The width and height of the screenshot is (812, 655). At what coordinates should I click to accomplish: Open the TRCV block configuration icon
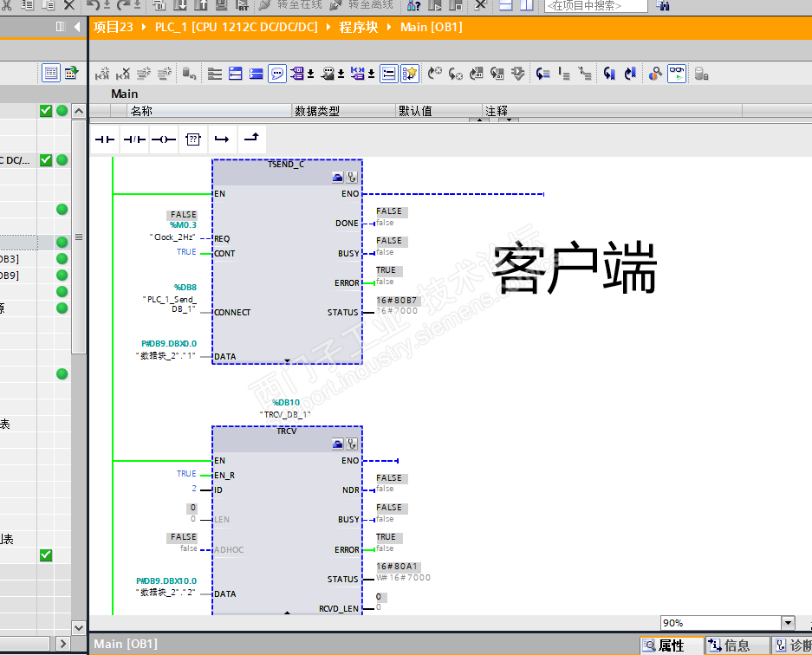pyautogui.click(x=338, y=444)
